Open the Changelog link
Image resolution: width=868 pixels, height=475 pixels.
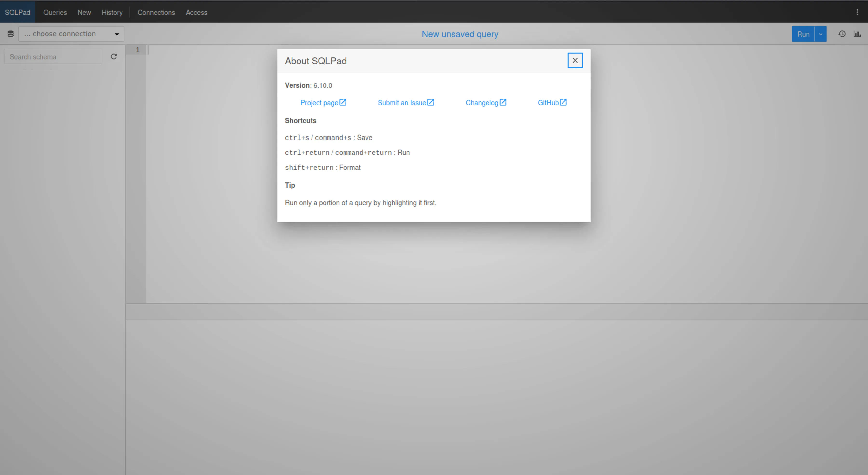tap(486, 103)
